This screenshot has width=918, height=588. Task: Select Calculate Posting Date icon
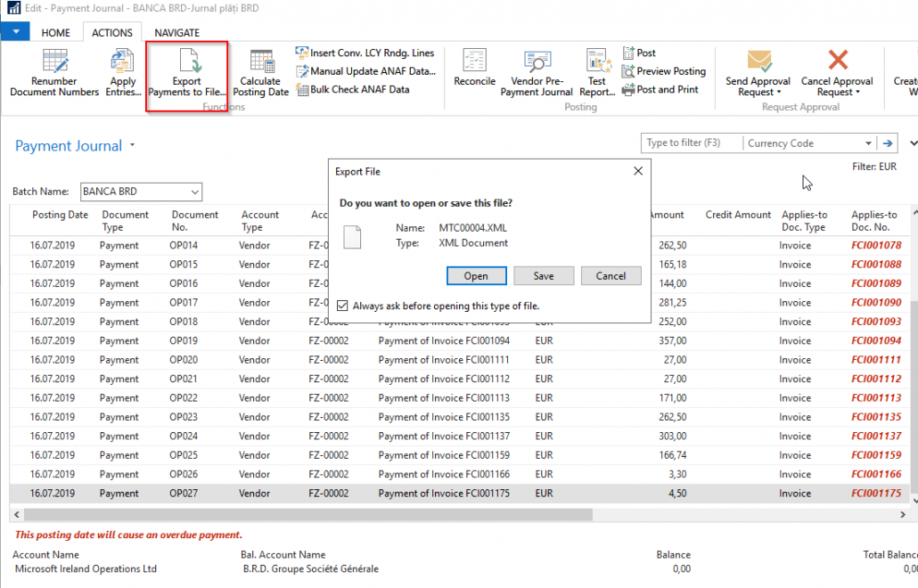(x=261, y=62)
